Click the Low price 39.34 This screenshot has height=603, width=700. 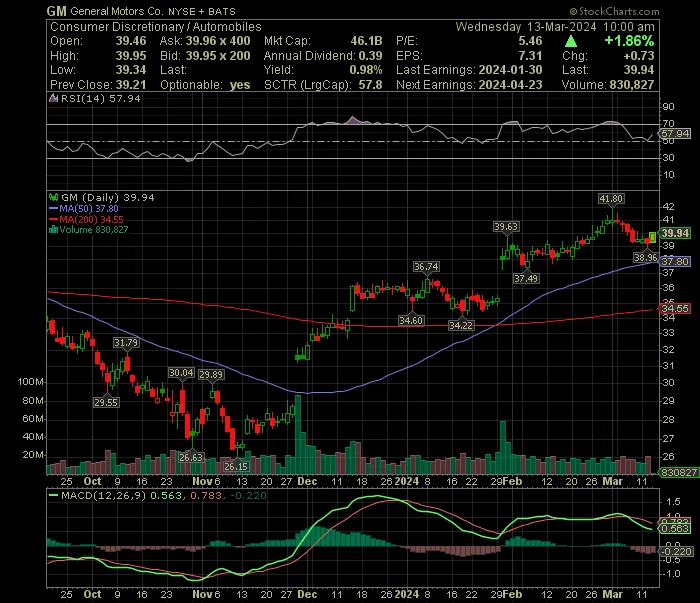click(131, 70)
